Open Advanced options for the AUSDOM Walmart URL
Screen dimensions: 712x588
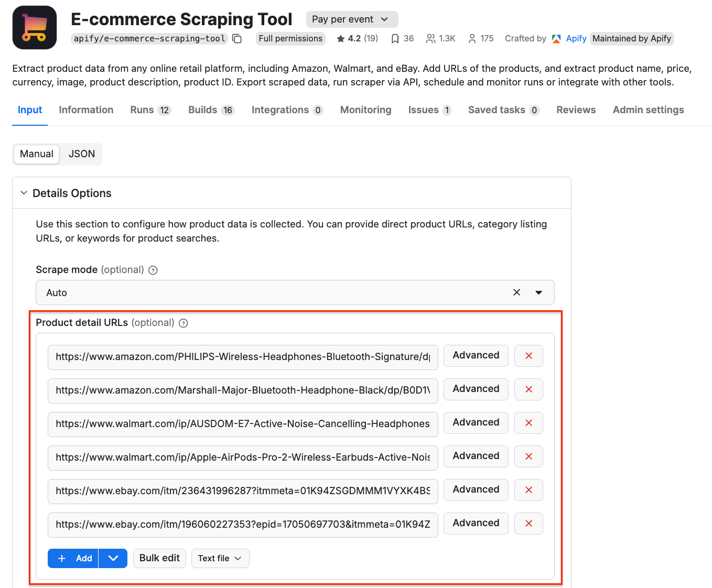point(476,423)
